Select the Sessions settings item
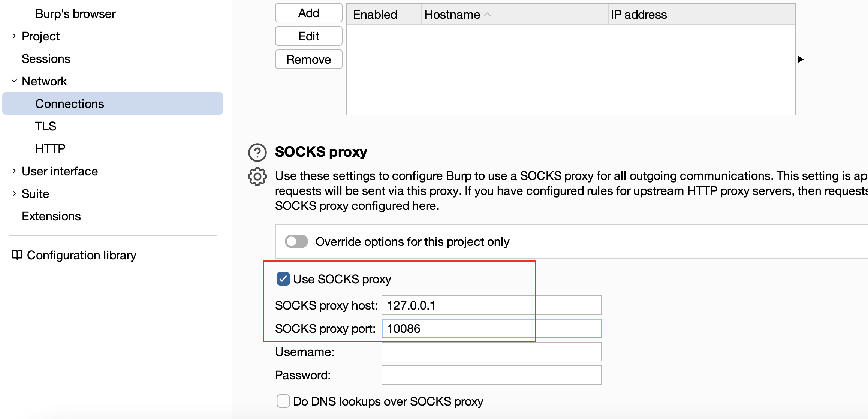This screenshot has width=868, height=419. click(x=46, y=59)
